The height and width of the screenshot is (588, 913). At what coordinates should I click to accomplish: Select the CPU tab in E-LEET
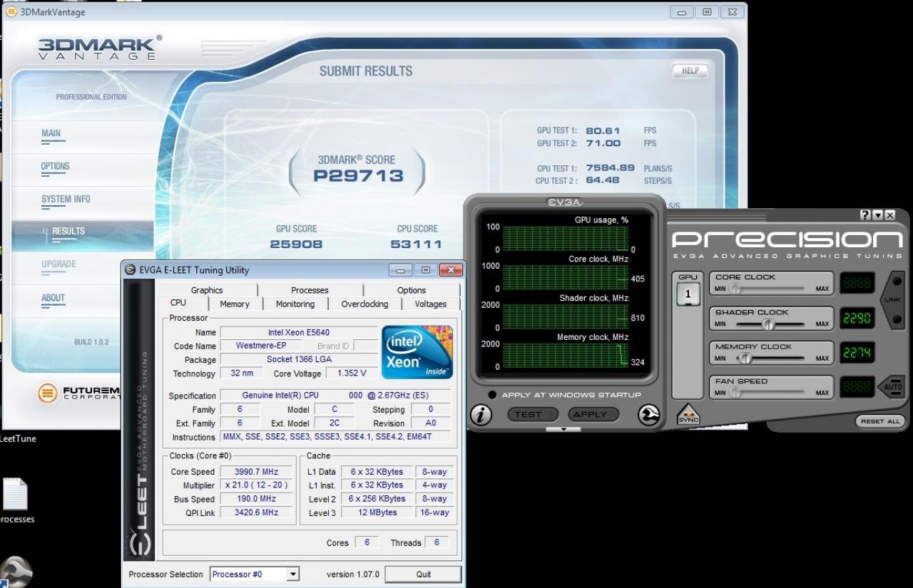click(178, 304)
